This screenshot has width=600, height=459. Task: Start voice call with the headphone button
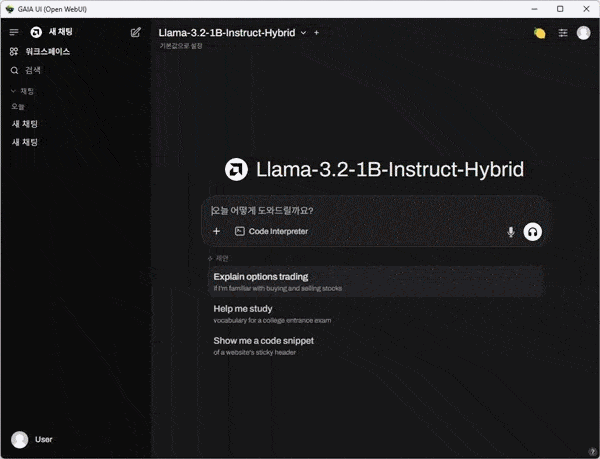coord(533,232)
